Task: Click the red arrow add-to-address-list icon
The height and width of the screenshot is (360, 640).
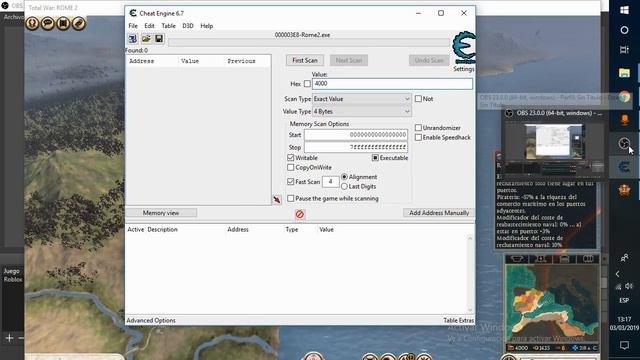Action: coord(277,200)
